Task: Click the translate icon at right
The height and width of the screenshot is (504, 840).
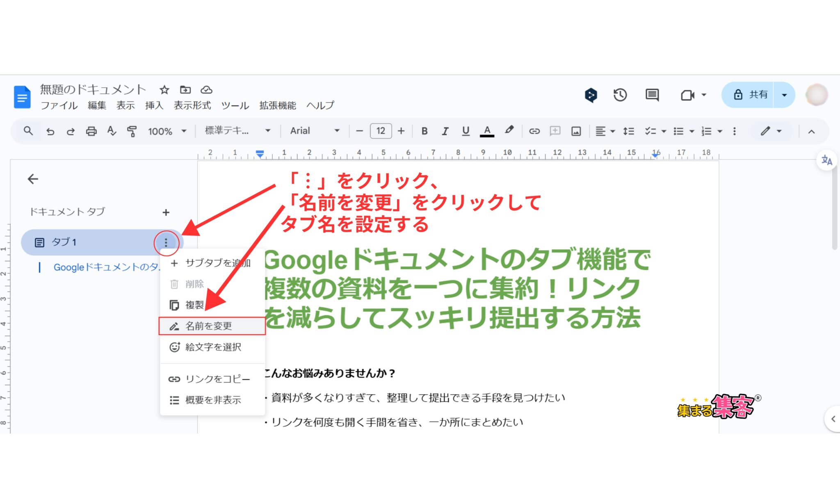Action: [826, 160]
